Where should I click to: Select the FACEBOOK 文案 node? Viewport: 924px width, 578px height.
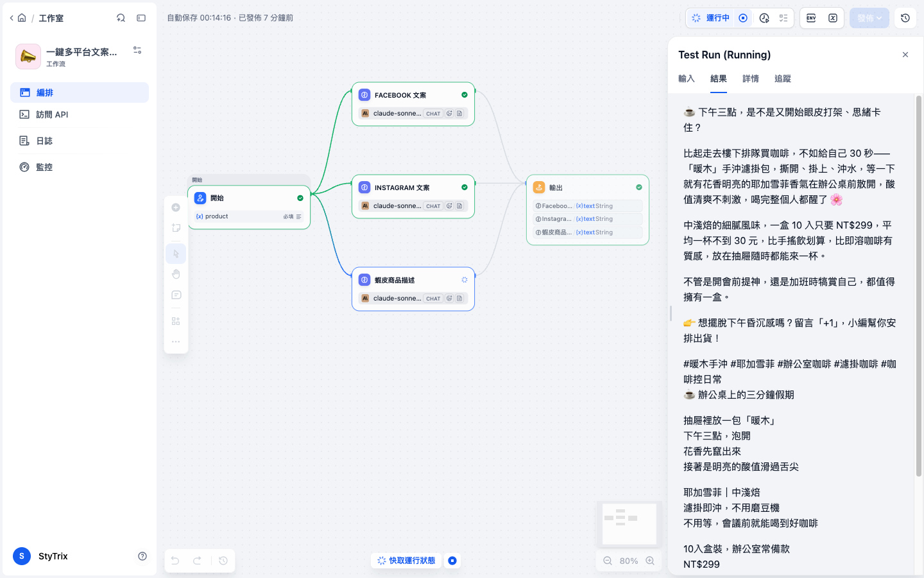(413, 104)
